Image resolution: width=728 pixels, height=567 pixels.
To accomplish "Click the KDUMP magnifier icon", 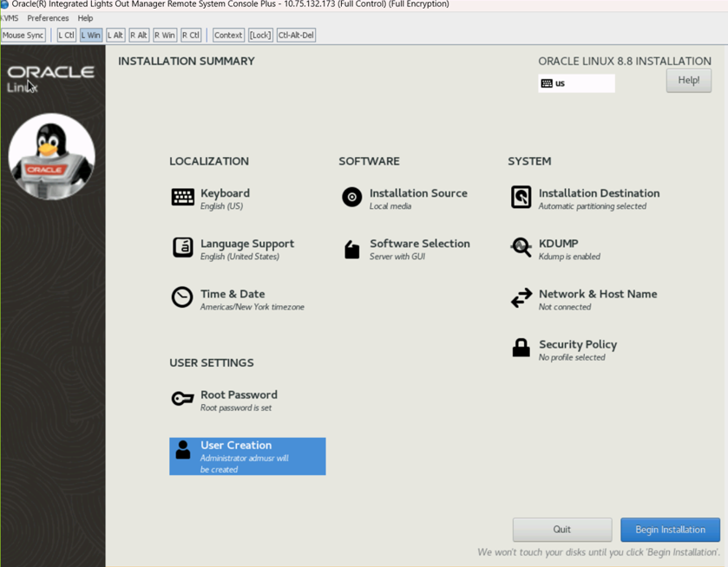I will 521,247.
